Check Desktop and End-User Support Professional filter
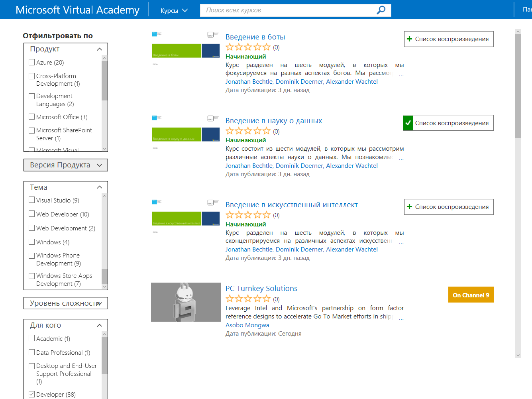Image resolution: width=532 pixels, height=399 pixels. tap(32, 366)
